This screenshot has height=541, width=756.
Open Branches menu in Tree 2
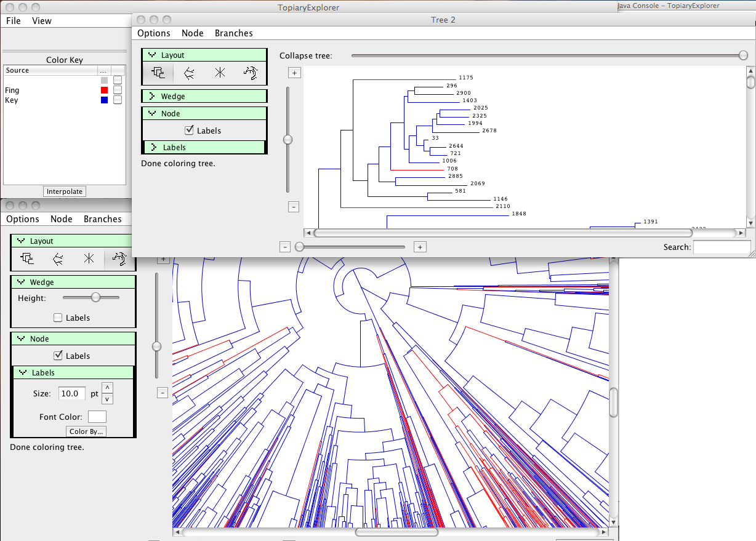click(234, 33)
